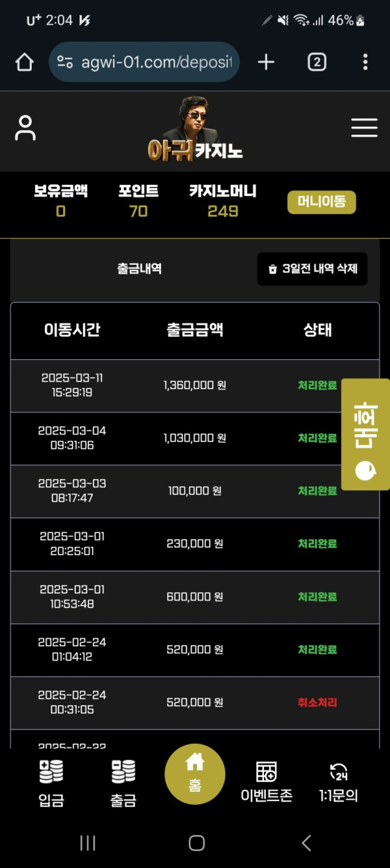Click the agwi-01.com address bar
Image resolution: width=390 pixels, height=868 pixels.
pyautogui.click(x=144, y=62)
